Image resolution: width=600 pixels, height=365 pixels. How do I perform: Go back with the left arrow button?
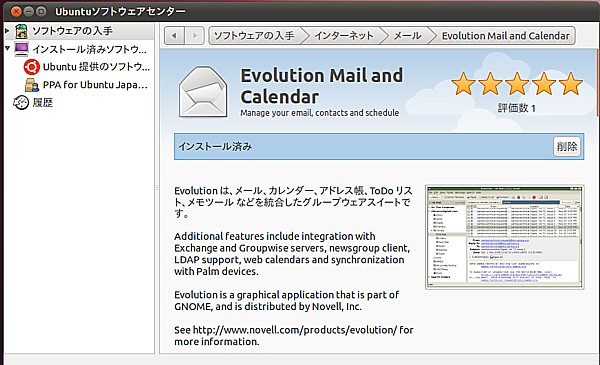174,36
